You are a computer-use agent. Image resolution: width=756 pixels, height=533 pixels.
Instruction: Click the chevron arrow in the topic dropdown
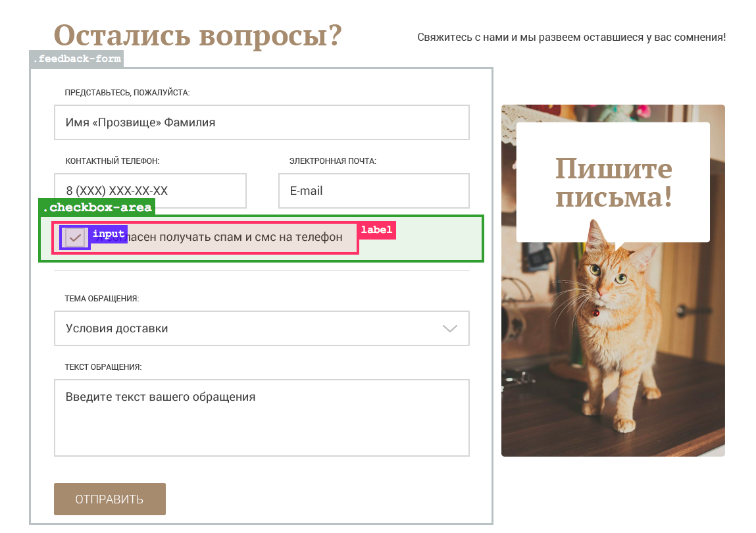(x=449, y=328)
